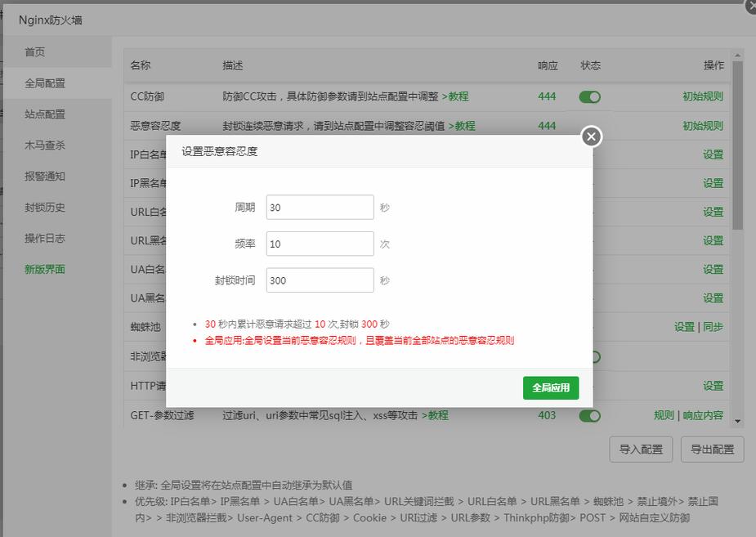Click the 导出配置 button
The height and width of the screenshot is (537, 756).
pyautogui.click(x=711, y=450)
